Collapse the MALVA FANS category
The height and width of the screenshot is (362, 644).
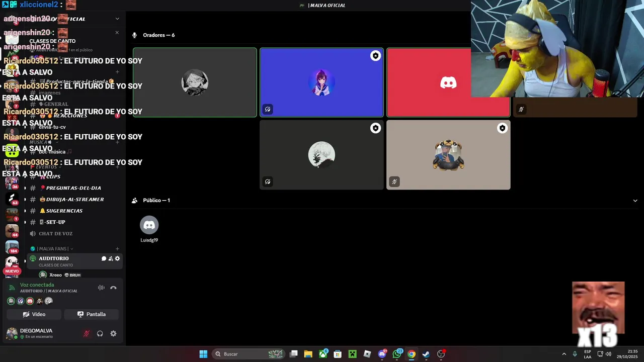[x=52, y=249]
